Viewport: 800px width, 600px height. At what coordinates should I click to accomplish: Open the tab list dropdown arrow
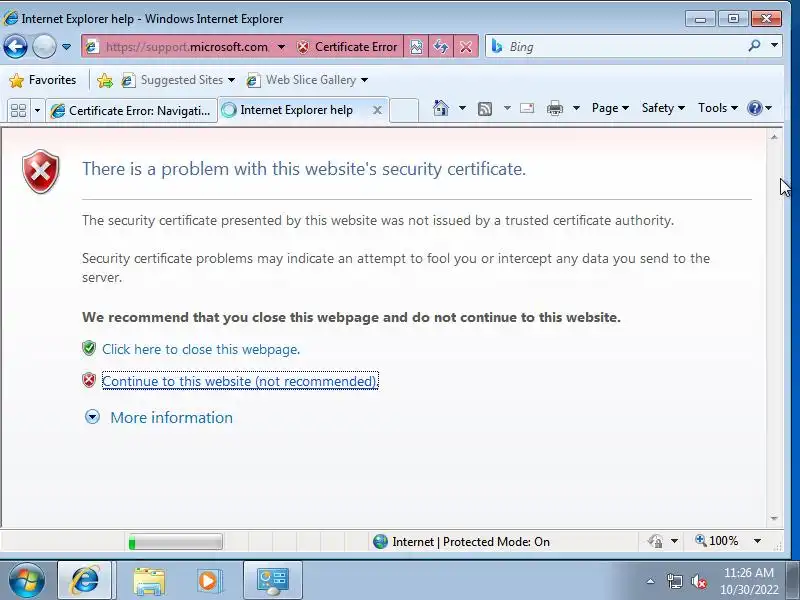tap(37, 110)
